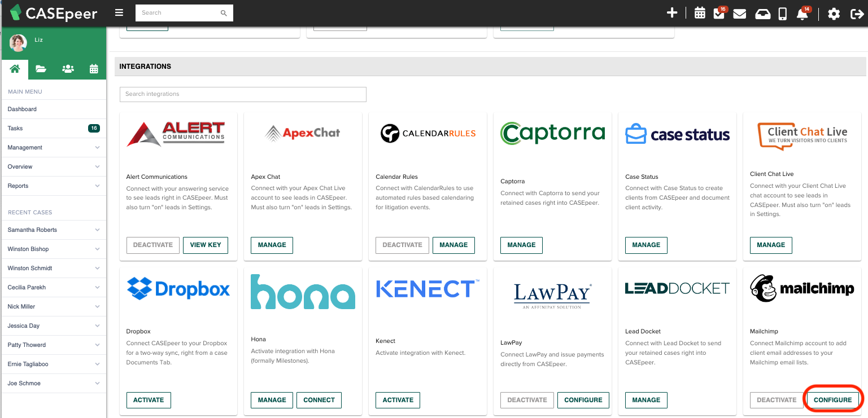Activate the Dropbox integration

click(149, 401)
